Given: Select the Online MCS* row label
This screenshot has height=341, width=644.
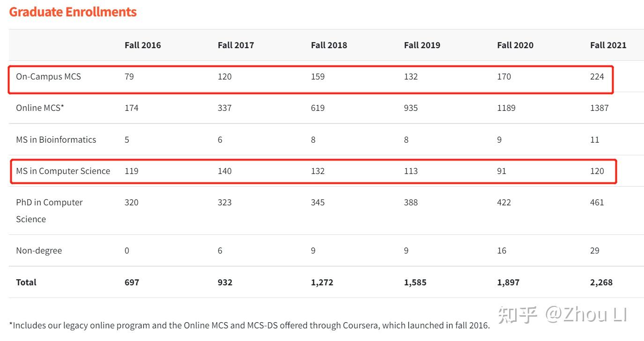Looking at the screenshot, I should 40,108.
